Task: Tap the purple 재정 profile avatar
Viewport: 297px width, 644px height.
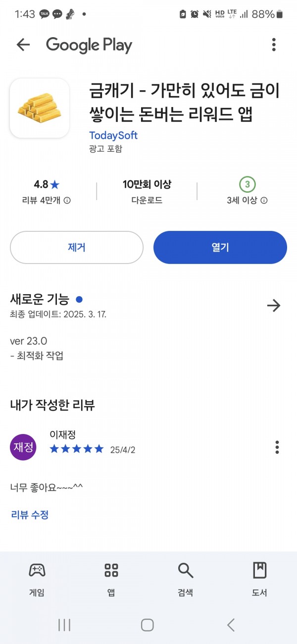Action: (x=23, y=447)
